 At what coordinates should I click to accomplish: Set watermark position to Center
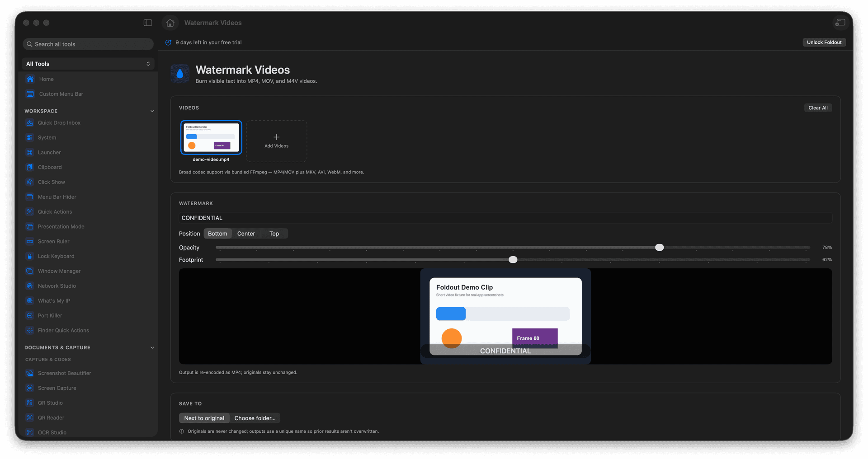(x=246, y=234)
